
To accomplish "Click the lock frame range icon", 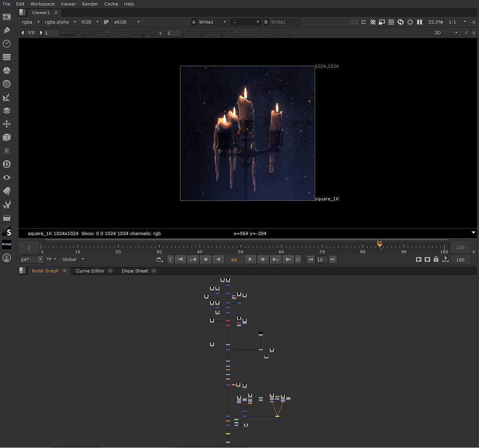I will 436,259.
